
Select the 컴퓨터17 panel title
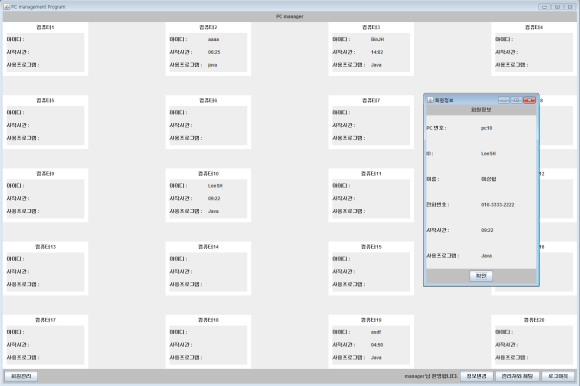pos(45,320)
